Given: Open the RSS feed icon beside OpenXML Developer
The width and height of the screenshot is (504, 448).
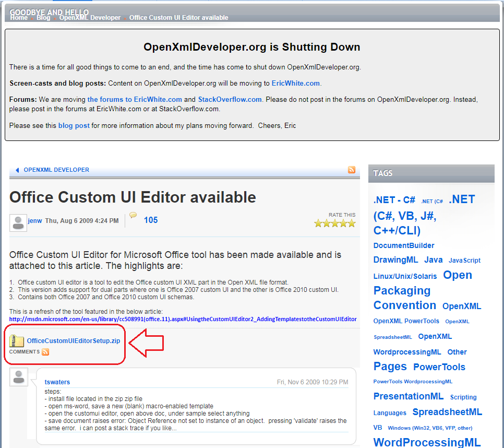Looking at the screenshot, I should 352,170.
